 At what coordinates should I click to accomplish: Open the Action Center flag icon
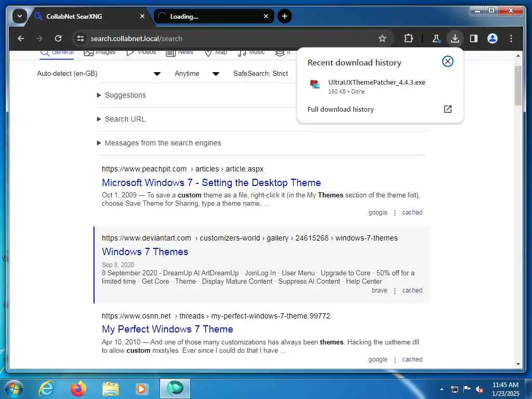coord(467,389)
